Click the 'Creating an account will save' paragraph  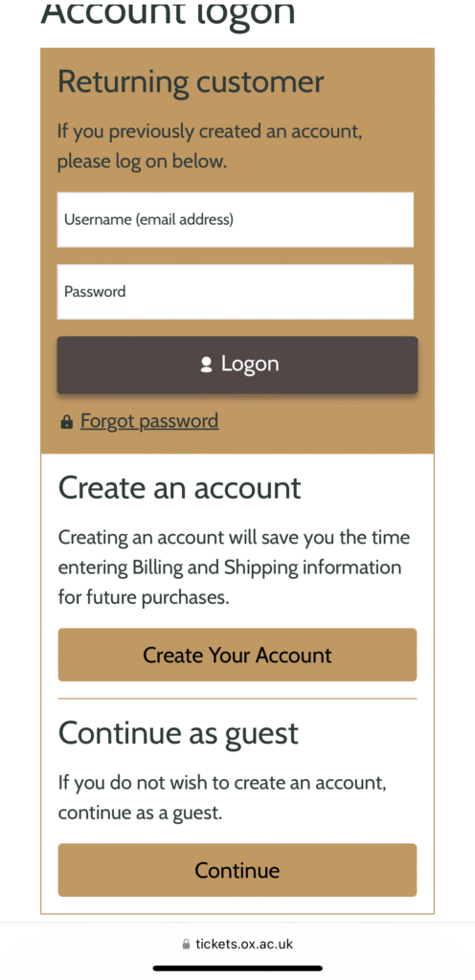235,568
